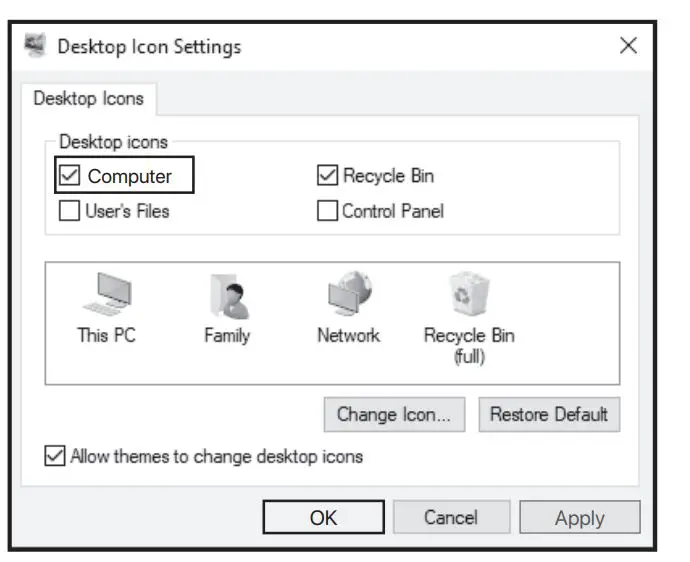Confirm with the OK button
Viewport: 690px width, 562px height.
pos(323,517)
